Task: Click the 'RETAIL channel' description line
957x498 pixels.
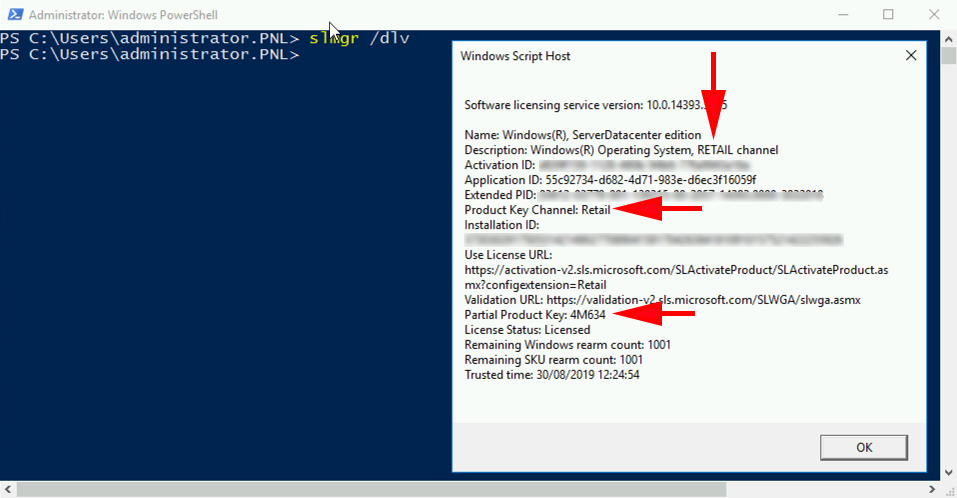Action: point(621,150)
